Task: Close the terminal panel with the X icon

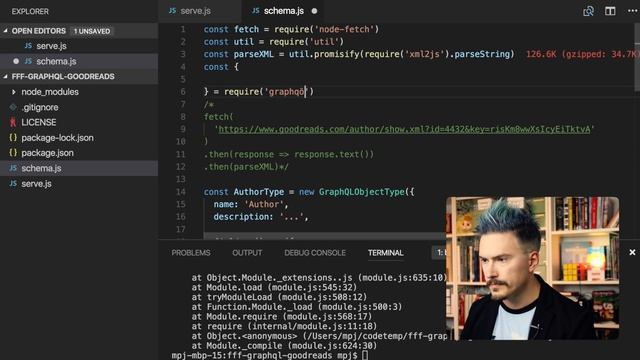Action: [x=632, y=252]
